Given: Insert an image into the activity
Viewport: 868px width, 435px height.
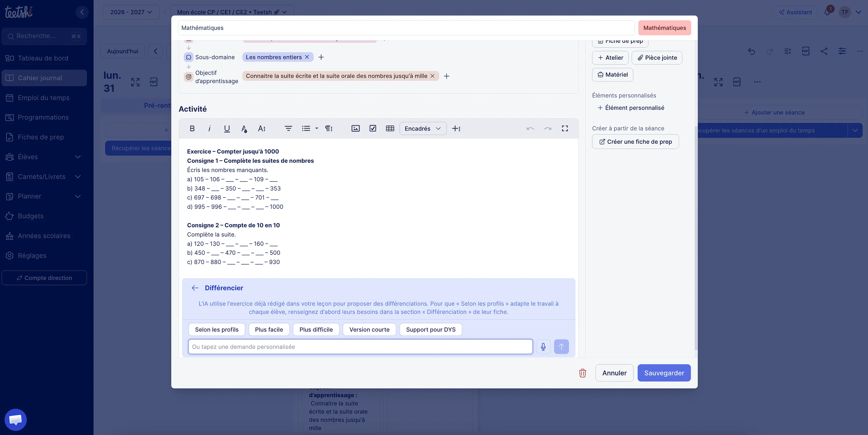Looking at the screenshot, I should [x=356, y=128].
